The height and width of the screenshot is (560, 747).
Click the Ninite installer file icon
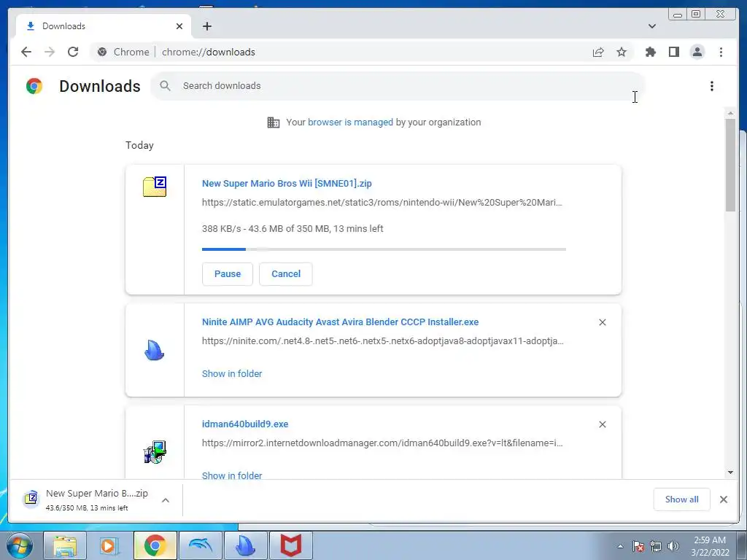(x=155, y=351)
